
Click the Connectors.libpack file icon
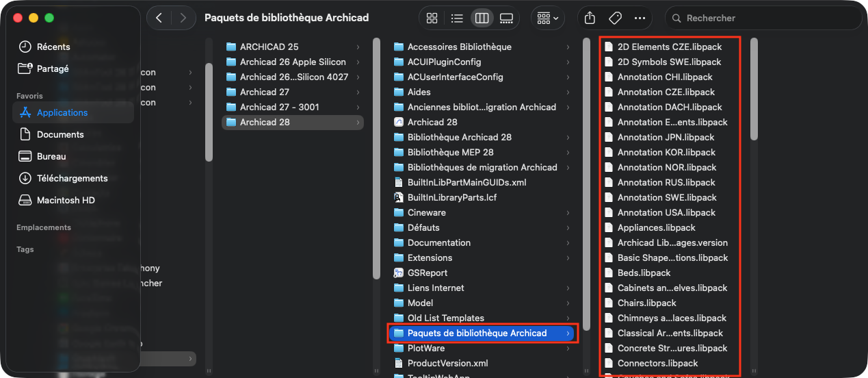click(x=609, y=363)
